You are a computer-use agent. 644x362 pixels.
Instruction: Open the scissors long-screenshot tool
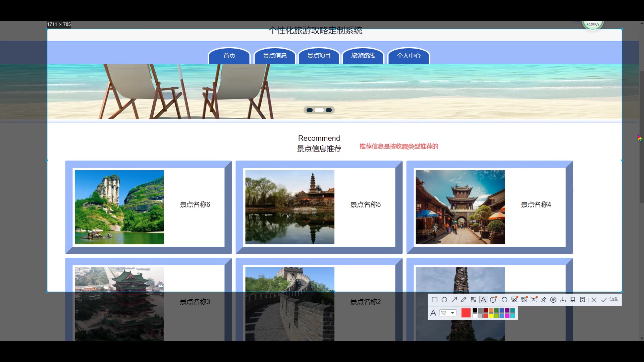[515, 300]
